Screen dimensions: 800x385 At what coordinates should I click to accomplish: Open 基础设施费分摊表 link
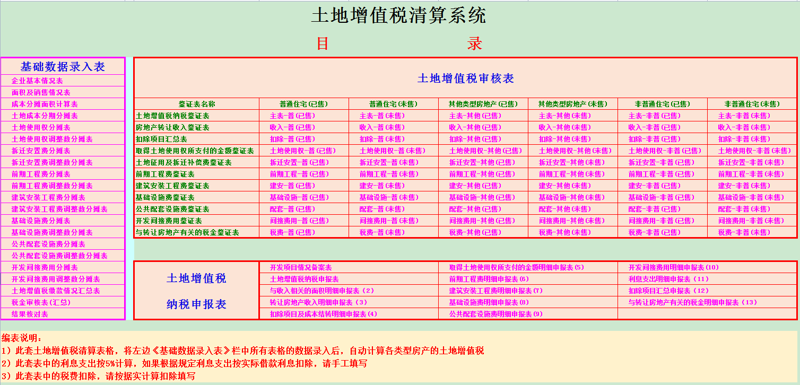(x=41, y=221)
